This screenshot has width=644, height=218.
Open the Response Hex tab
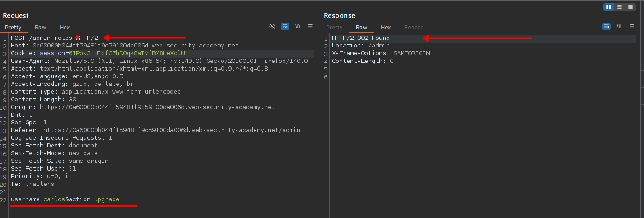pyautogui.click(x=386, y=28)
